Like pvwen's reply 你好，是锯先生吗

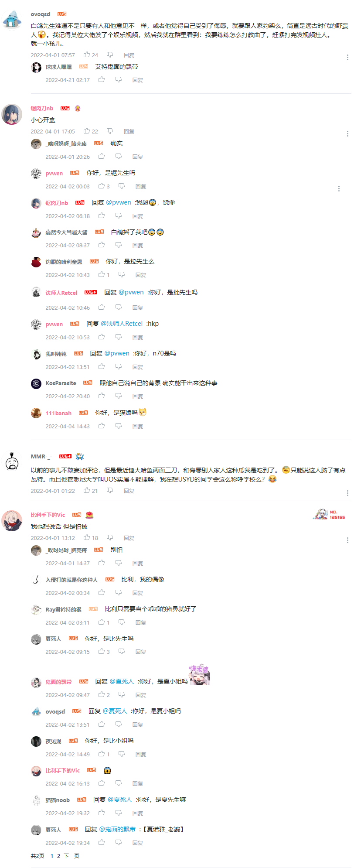(x=102, y=186)
